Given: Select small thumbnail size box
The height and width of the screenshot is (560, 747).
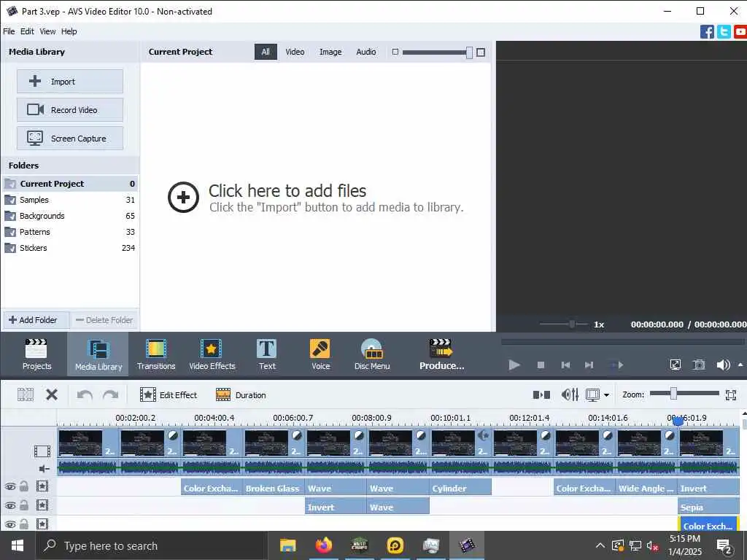Looking at the screenshot, I should pos(395,52).
